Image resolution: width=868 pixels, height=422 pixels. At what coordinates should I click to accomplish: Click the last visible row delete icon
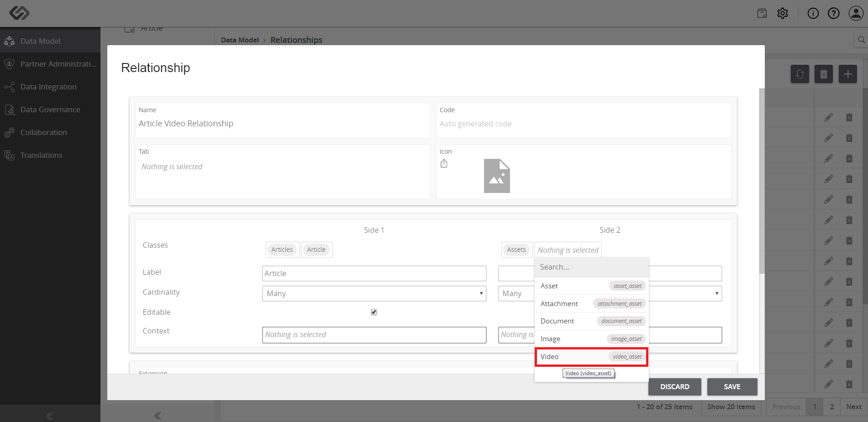[849, 384]
